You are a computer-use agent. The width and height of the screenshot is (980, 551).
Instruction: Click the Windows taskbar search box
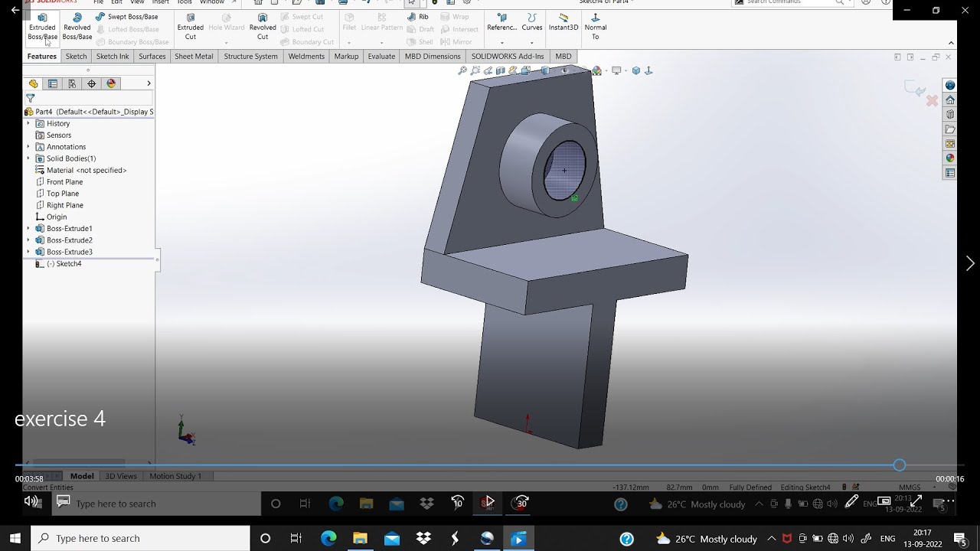[142, 539]
